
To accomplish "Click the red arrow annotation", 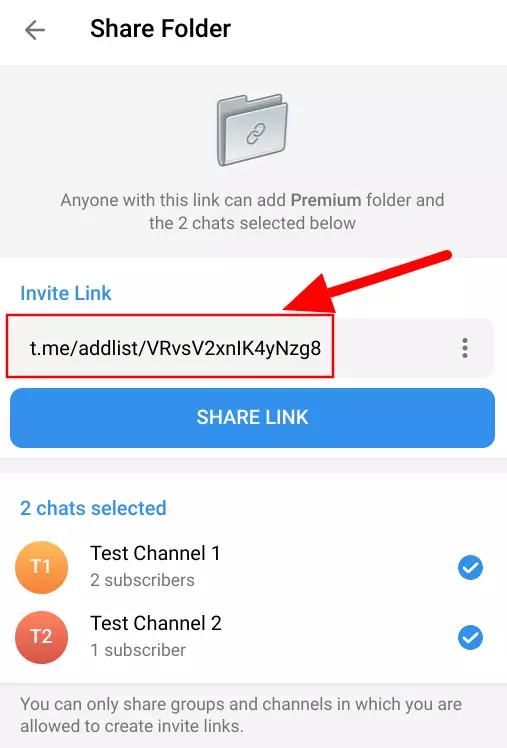I will pos(367,281).
